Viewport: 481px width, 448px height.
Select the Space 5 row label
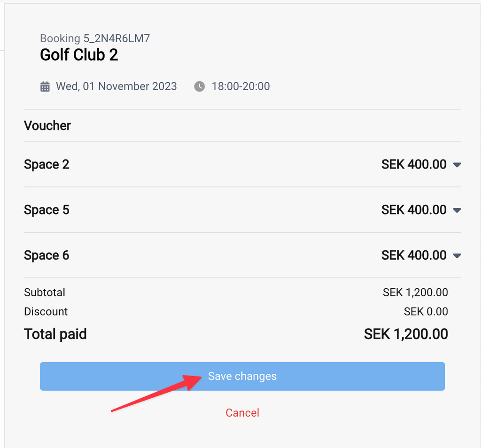47,210
